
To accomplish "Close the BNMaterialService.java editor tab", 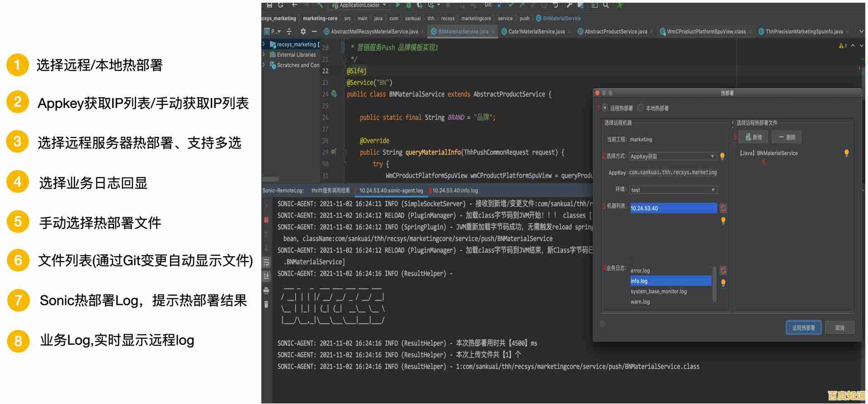I will tap(493, 32).
